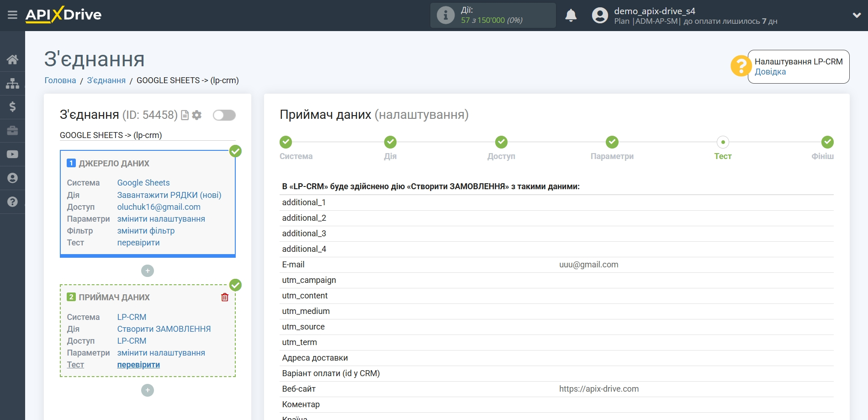Go to the Тест step
The height and width of the screenshot is (420, 868).
pos(723,142)
